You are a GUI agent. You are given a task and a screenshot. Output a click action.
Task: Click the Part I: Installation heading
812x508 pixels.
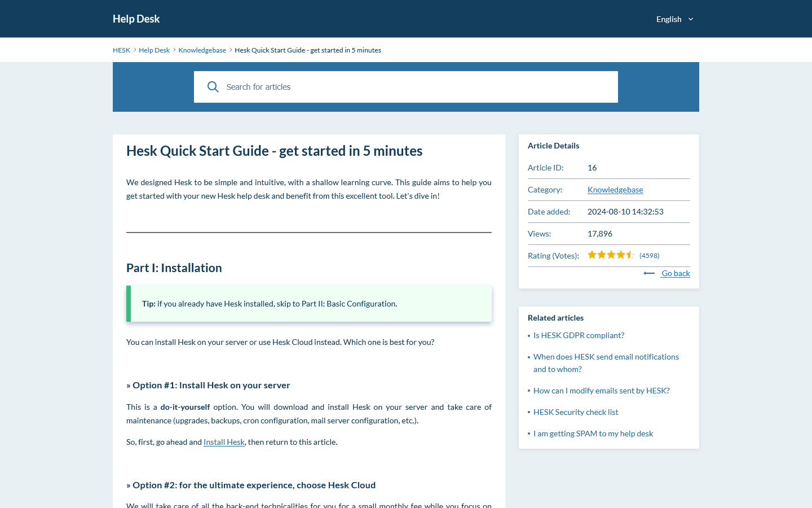coord(174,268)
